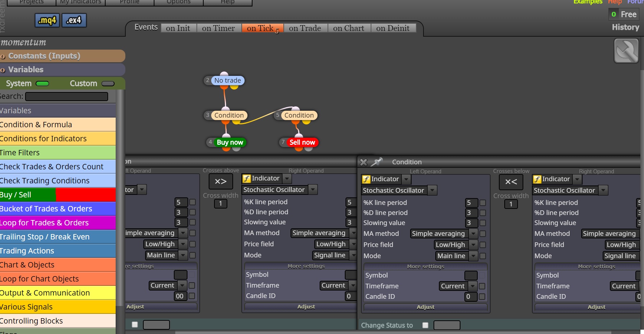Tick Price field checkbox in Crosses below Left Operand
The height and width of the screenshot is (334, 644).
483,245
